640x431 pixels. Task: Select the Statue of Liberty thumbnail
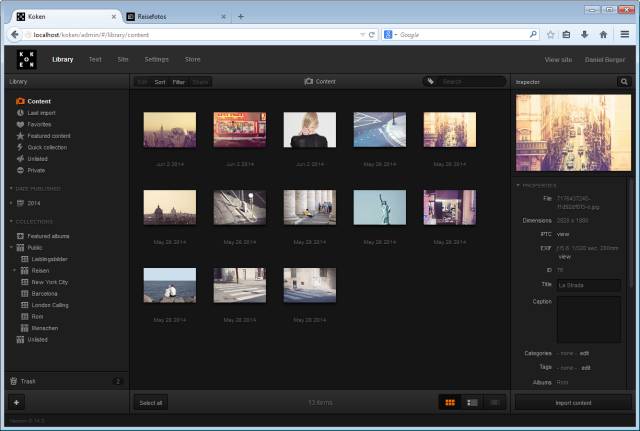point(380,207)
